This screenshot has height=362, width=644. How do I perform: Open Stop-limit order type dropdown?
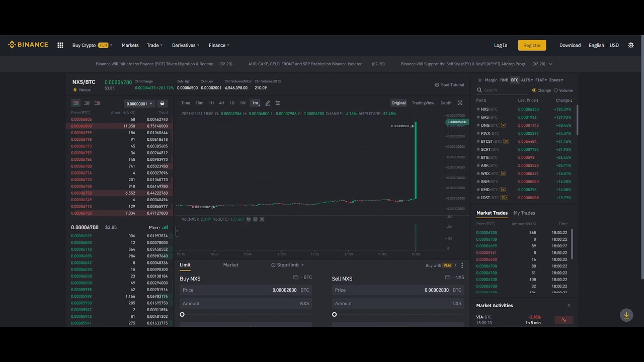[288, 265]
